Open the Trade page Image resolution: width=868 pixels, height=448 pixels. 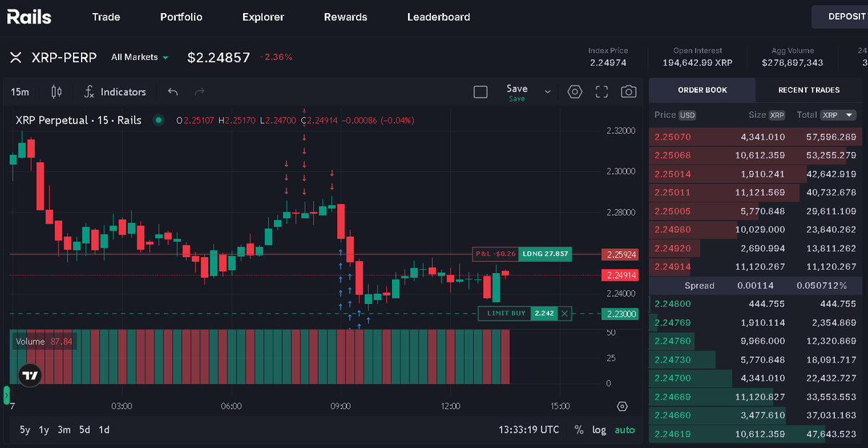[x=106, y=17]
